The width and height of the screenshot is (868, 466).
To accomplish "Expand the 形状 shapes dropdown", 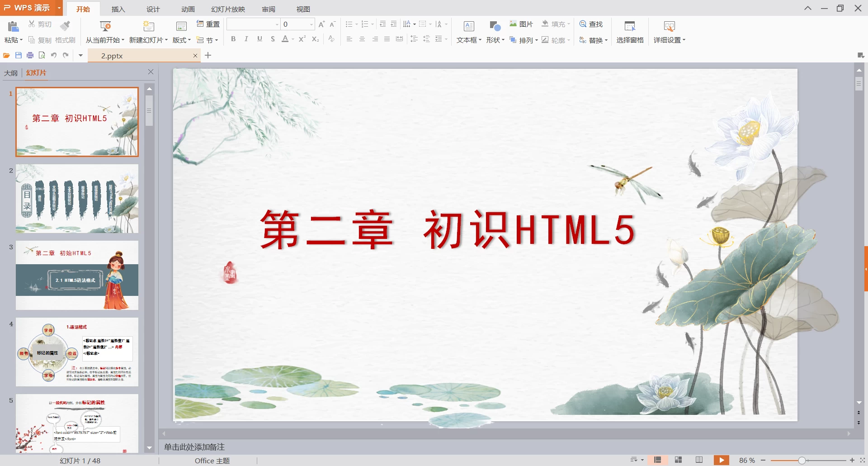I will 495,40.
